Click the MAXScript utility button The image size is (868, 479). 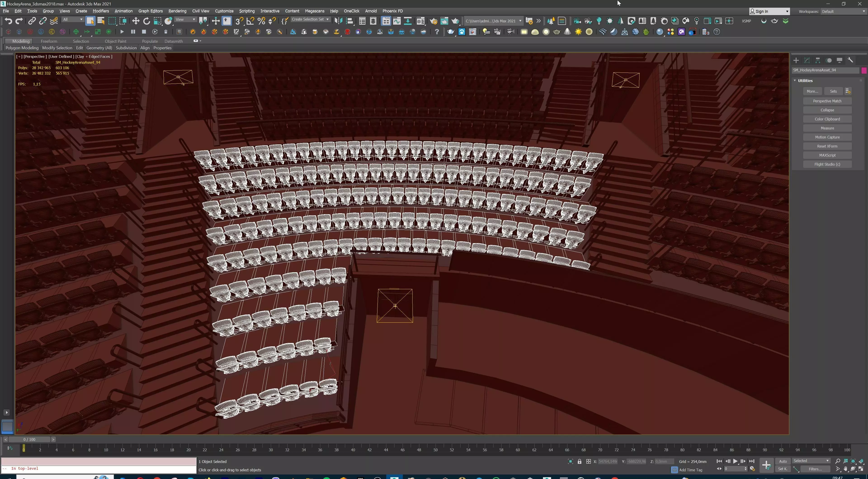point(827,155)
